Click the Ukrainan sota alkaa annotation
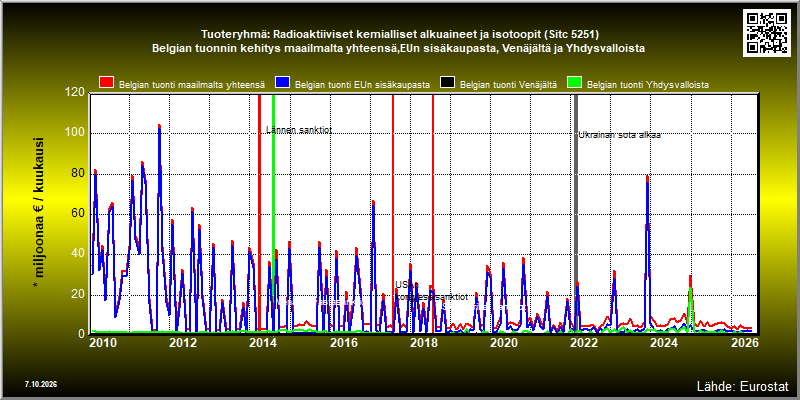This screenshot has width=800, height=400. point(619,135)
